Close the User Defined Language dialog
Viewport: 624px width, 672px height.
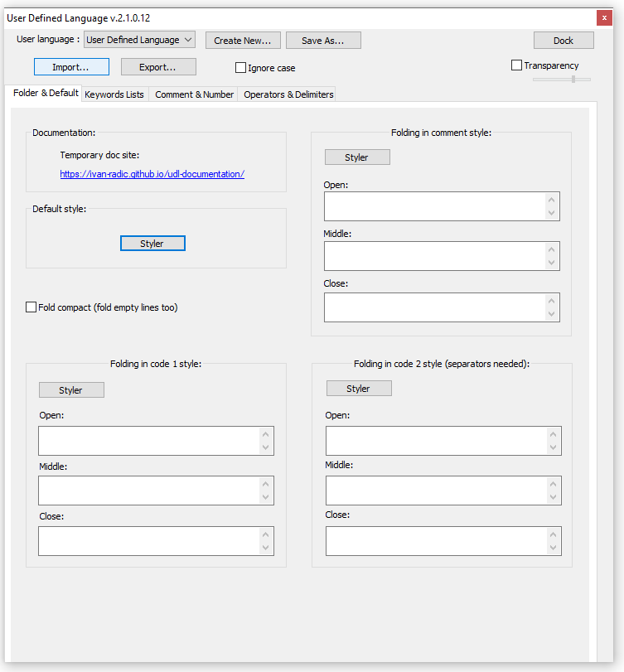click(604, 18)
